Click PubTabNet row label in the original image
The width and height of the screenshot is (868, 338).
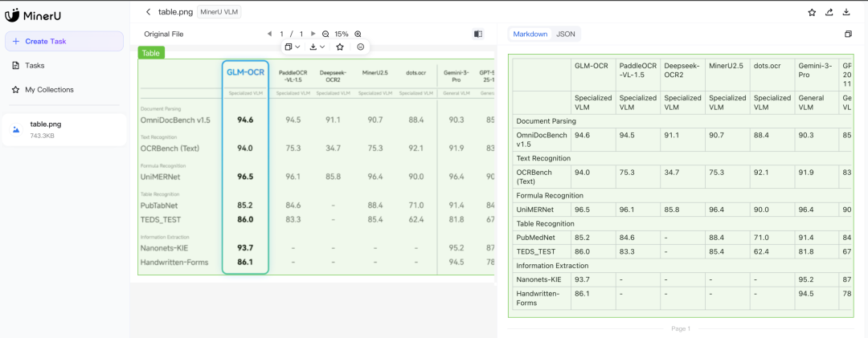(x=158, y=206)
